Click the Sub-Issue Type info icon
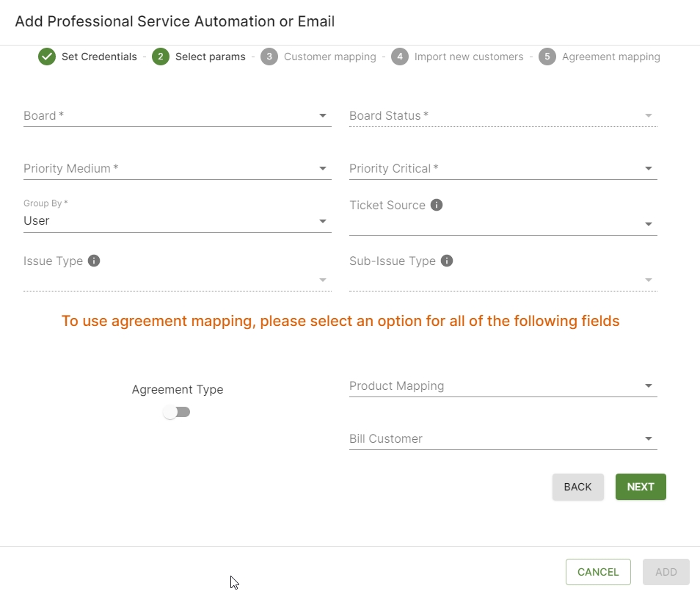Screen dimensions: 700x594 pyautogui.click(x=446, y=261)
